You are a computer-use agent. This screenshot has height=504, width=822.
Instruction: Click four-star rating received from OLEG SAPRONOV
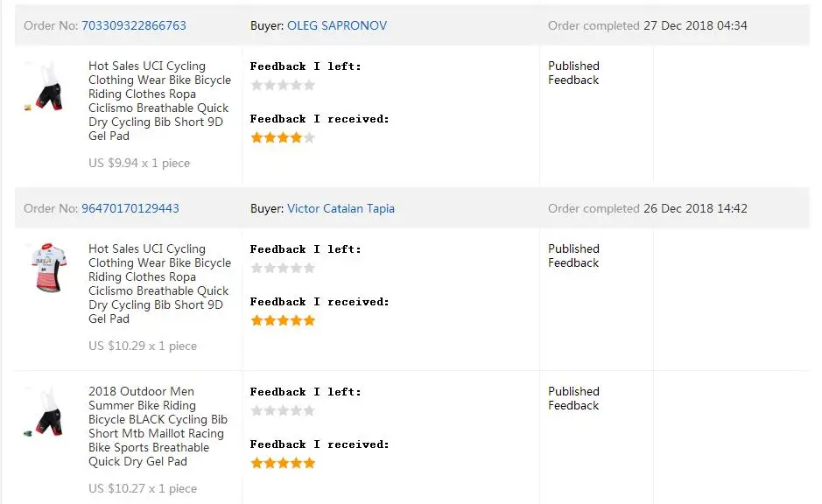(x=283, y=137)
